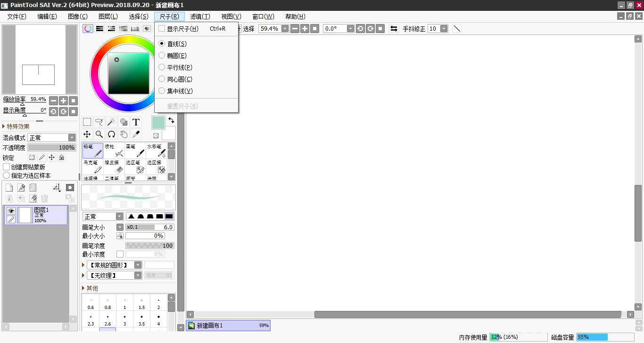Hide the 图层1 layer visibility eye
644x343 pixels.
point(11,211)
